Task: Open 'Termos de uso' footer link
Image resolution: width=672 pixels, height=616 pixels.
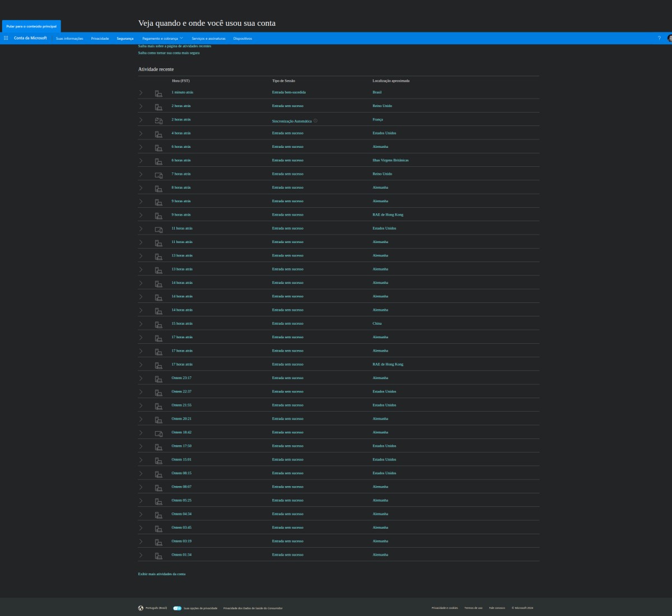Action: [x=473, y=608]
